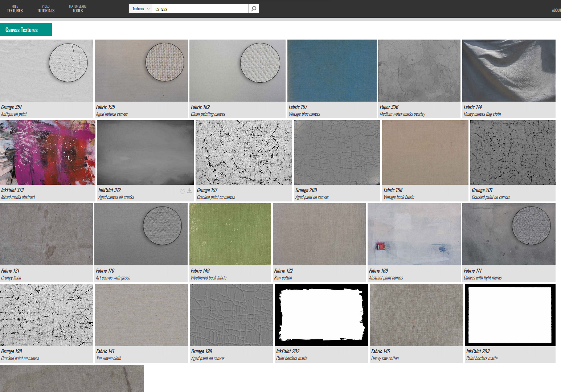Click 'Heavy canvas flag cloth' description
The image size is (561, 392).
click(482, 114)
